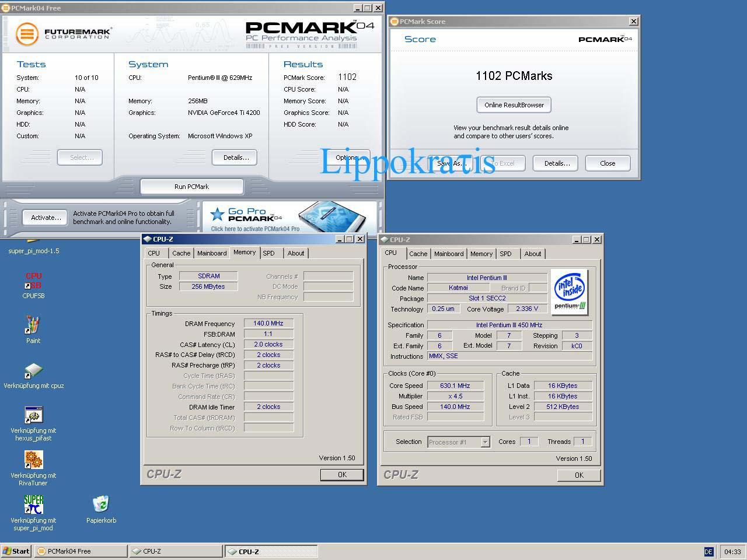Click the Intel Inside Pentium III logo
This screenshot has height=560, width=747.
tap(569, 292)
